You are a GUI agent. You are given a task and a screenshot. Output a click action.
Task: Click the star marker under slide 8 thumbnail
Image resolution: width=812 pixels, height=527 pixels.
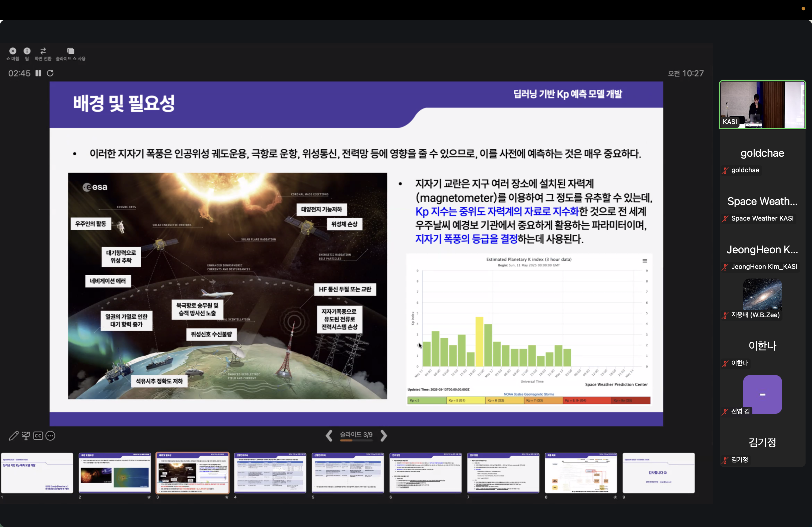(x=615, y=497)
